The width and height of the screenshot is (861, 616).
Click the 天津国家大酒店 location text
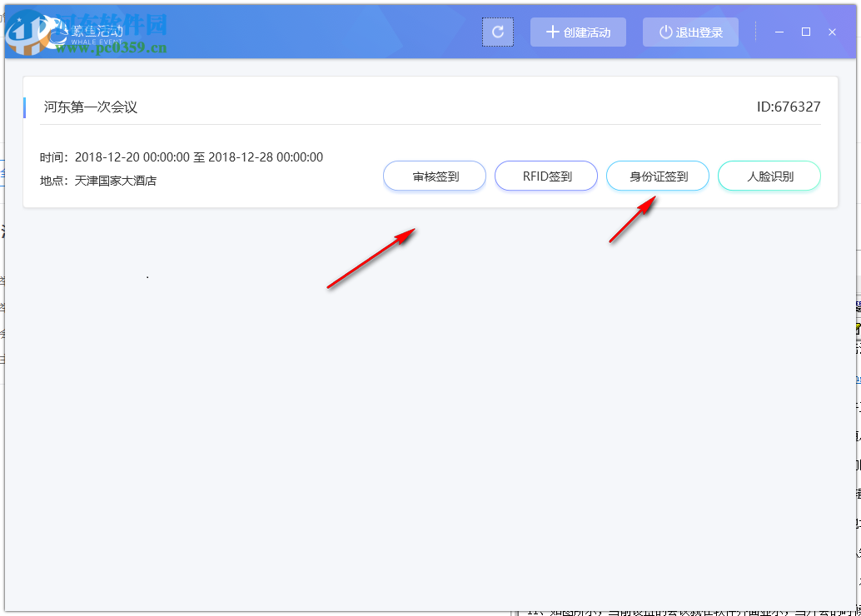click(x=115, y=181)
